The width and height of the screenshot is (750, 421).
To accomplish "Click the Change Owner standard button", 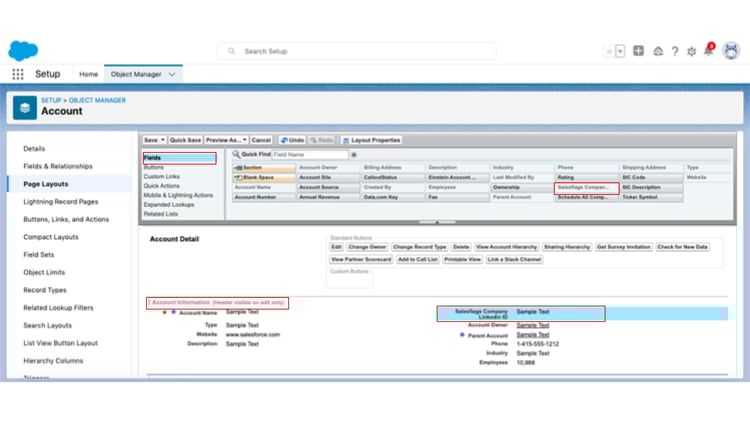I will [x=367, y=247].
